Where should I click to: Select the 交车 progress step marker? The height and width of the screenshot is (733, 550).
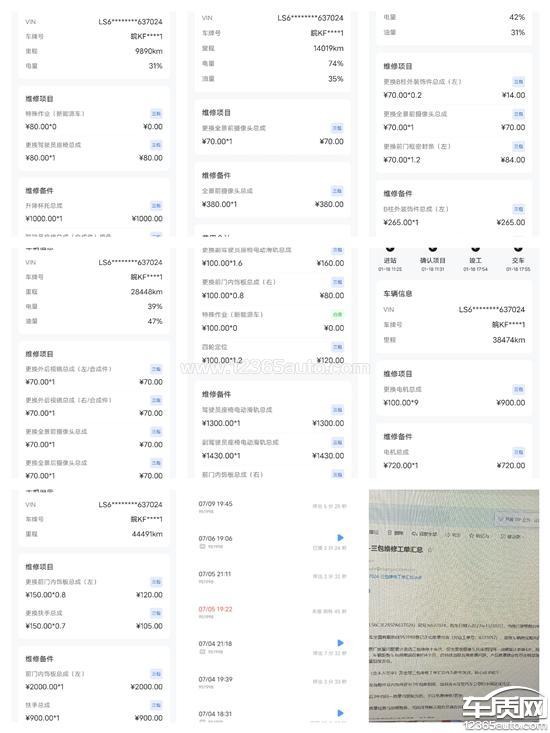click(x=518, y=248)
